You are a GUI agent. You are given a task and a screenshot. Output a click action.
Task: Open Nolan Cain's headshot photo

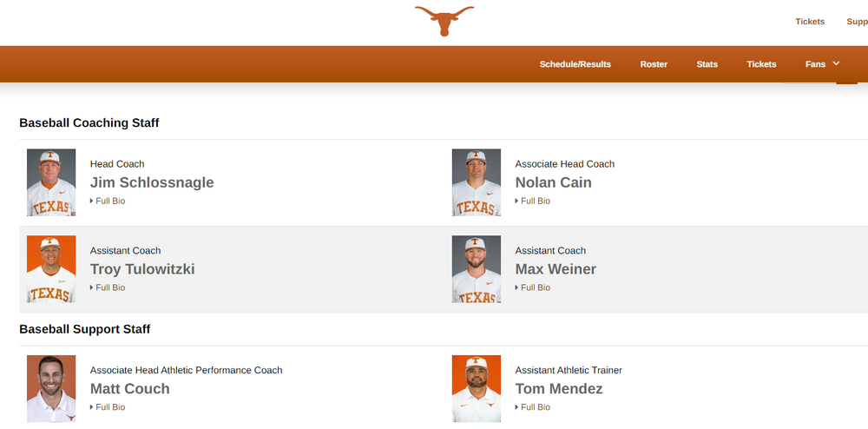click(x=477, y=182)
